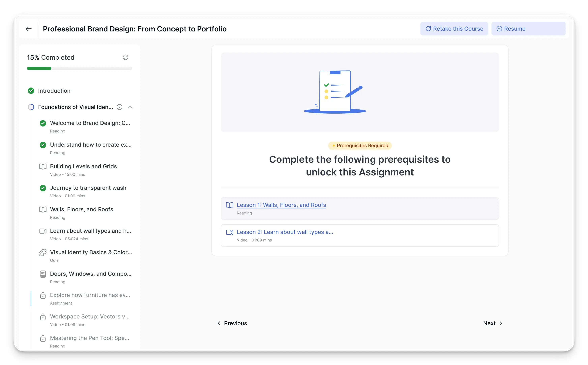Click the clipboard checklist illustration
The width and height of the screenshot is (588, 365).
point(335,92)
